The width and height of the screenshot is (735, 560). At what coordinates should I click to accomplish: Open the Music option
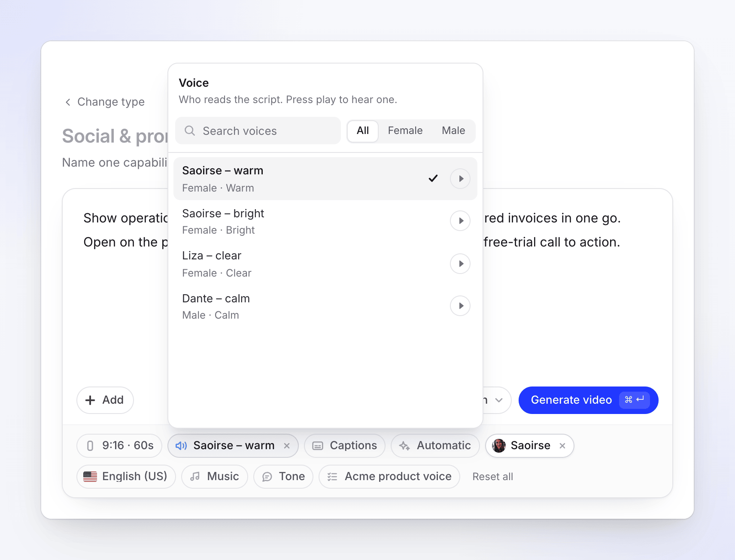click(x=215, y=477)
